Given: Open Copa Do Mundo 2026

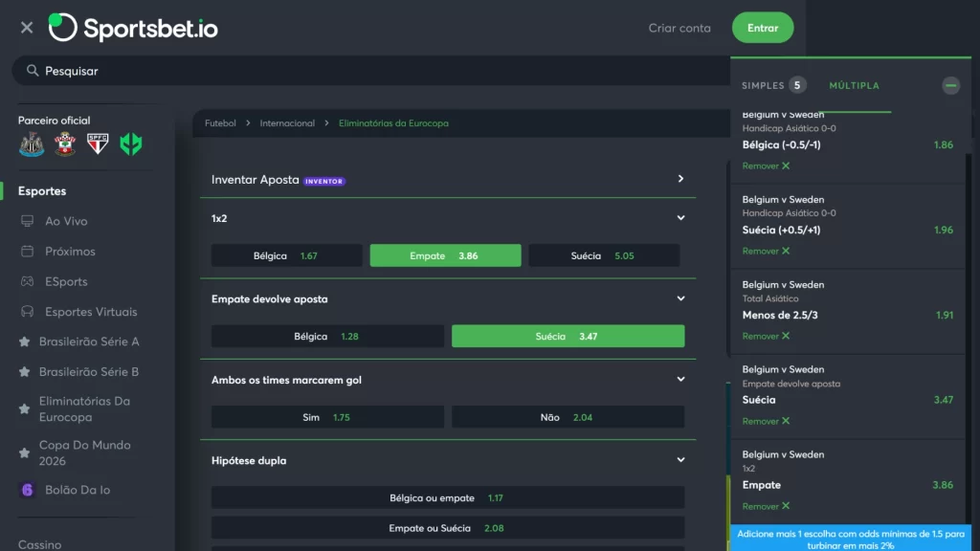Looking at the screenshot, I should 84,452.
